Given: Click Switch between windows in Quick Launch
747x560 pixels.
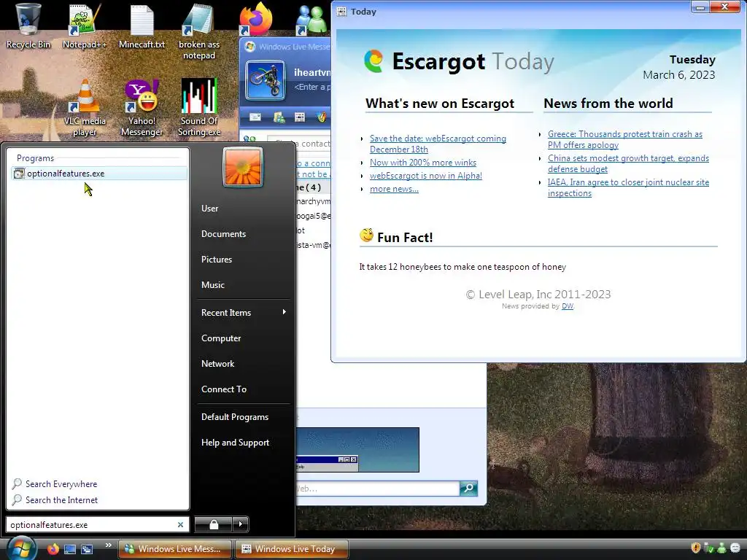Looking at the screenshot, I should 87,549.
